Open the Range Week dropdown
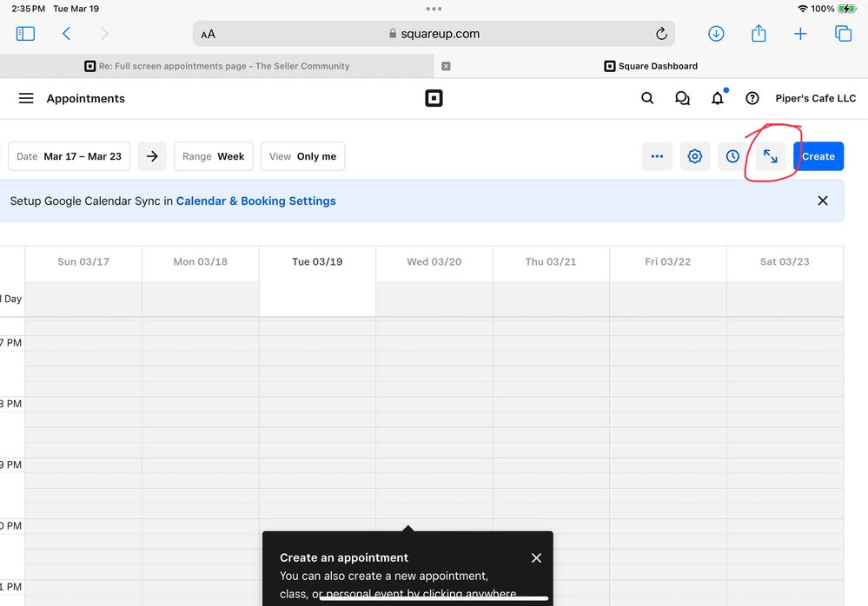 (214, 156)
